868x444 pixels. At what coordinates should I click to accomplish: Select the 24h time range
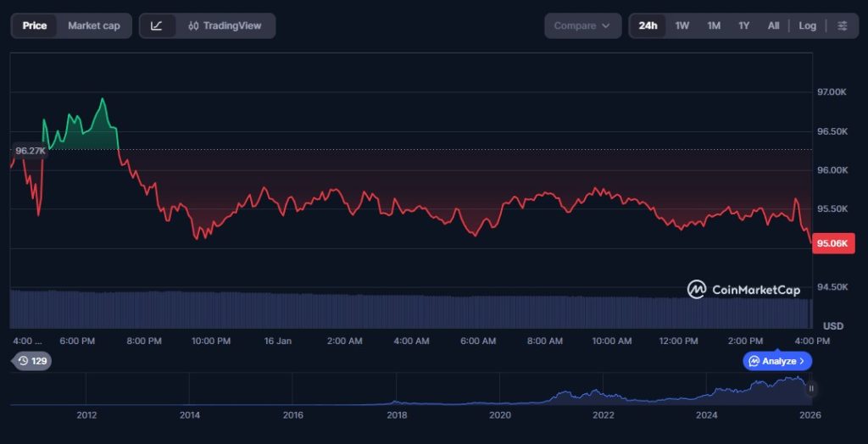click(x=648, y=25)
